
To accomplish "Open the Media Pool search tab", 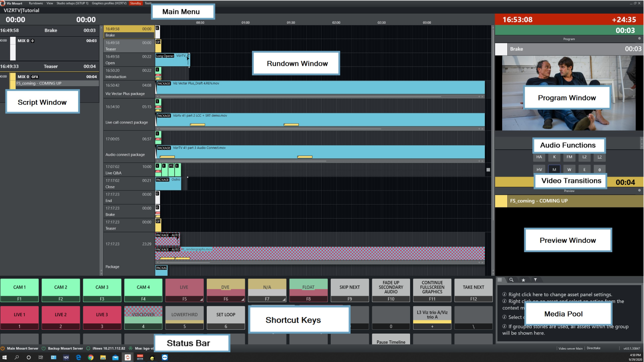I will pos(512,280).
